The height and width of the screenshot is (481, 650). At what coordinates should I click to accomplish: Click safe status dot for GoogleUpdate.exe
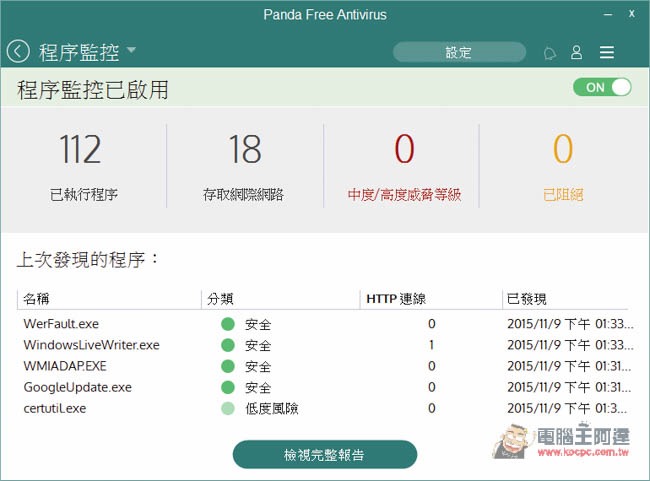pos(228,387)
